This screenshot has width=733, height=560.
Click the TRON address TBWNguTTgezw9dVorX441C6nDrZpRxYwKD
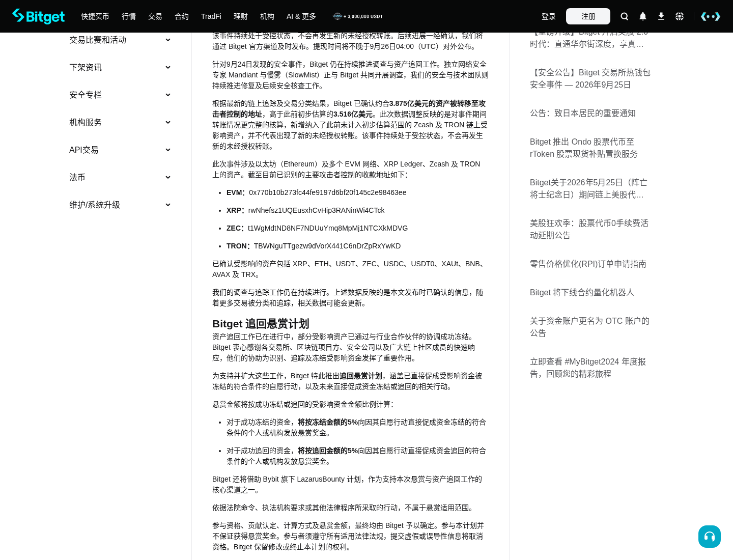(327, 246)
